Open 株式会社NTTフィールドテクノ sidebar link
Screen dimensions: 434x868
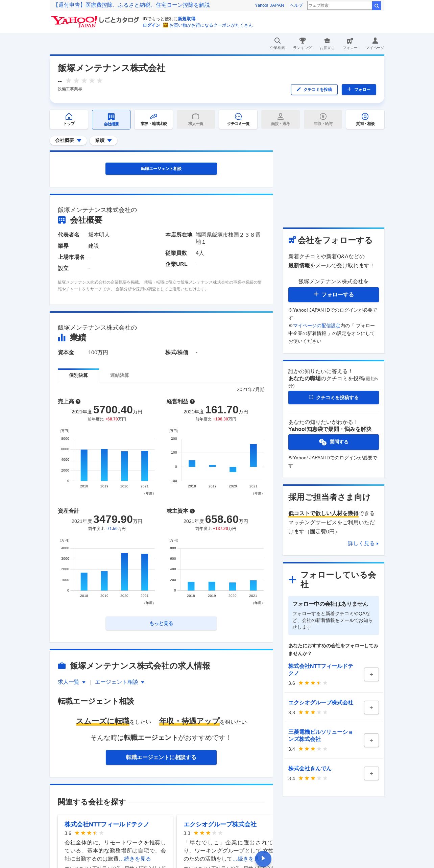pos(321,670)
